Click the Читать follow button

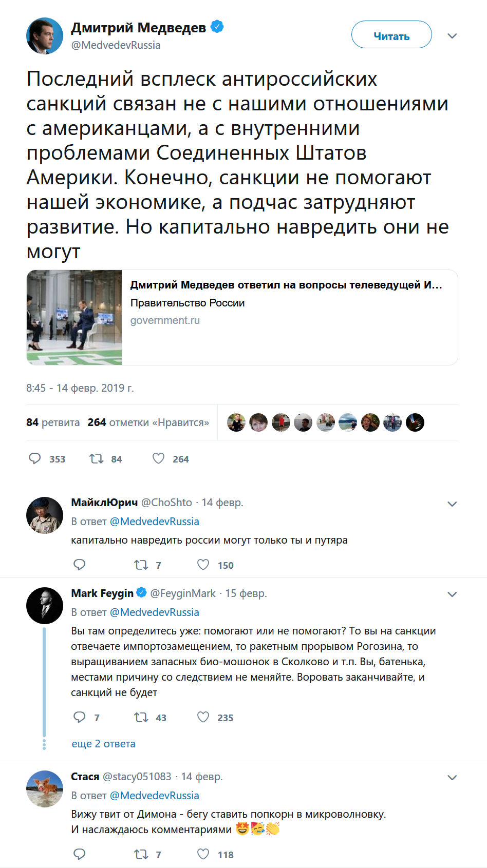click(391, 35)
